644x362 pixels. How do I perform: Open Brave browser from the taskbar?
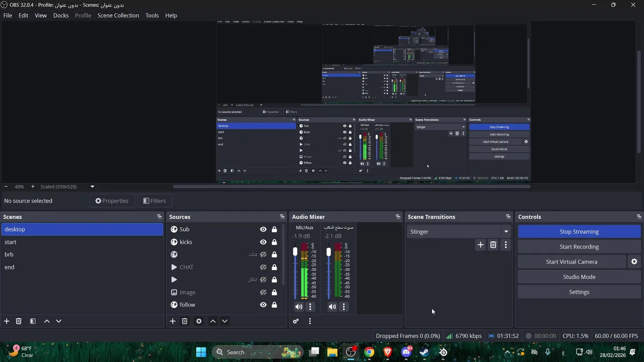click(x=388, y=352)
